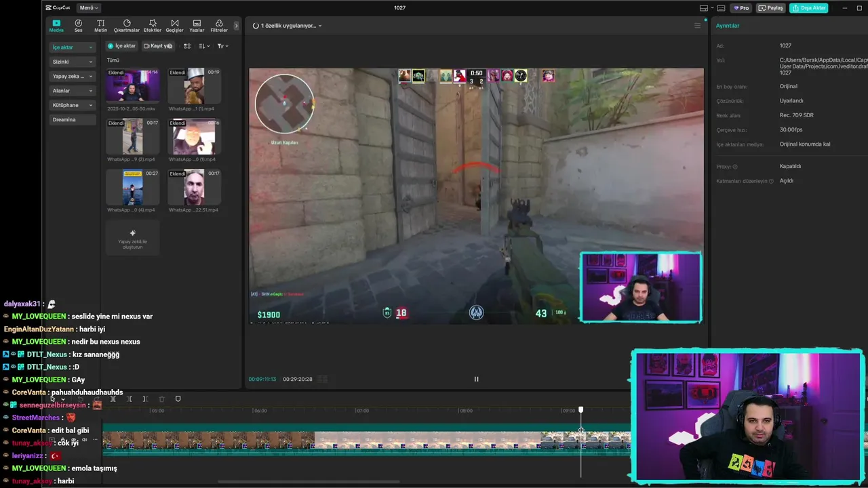This screenshot has height=488, width=868.
Task: Click the Proxy value Kapatıldı
Action: coord(790,166)
